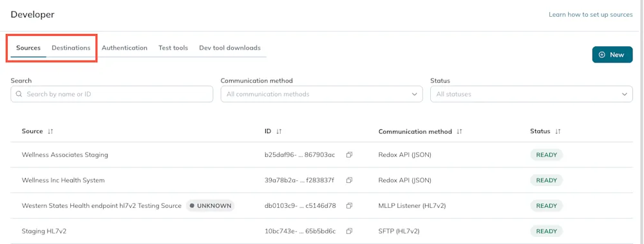Open the Authentication tab

pos(124,48)
